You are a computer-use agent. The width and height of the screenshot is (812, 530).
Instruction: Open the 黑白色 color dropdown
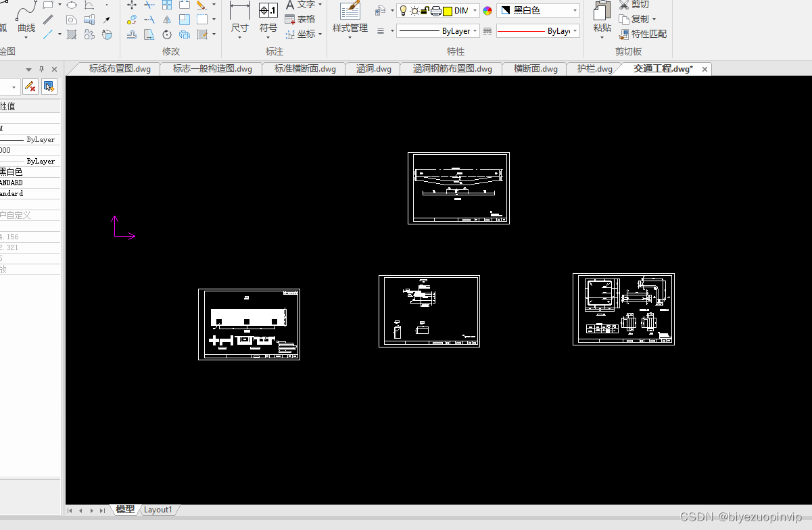click(x=575, y=11)
